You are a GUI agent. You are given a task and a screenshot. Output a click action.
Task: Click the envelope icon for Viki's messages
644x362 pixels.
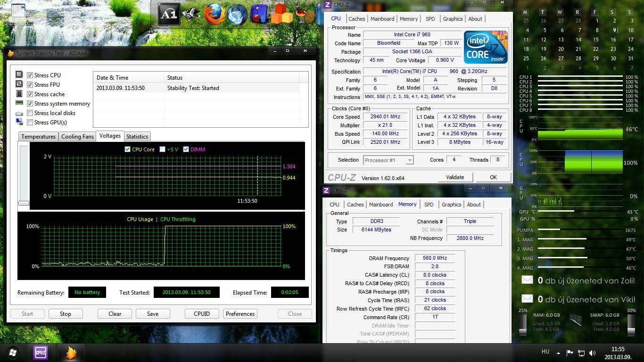click(527, 299)
